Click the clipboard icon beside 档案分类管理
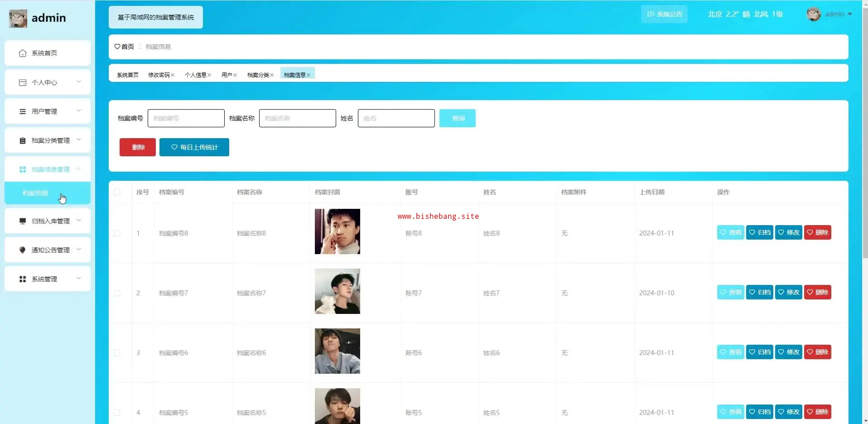The image size is (868, 424). pos(23,140)
